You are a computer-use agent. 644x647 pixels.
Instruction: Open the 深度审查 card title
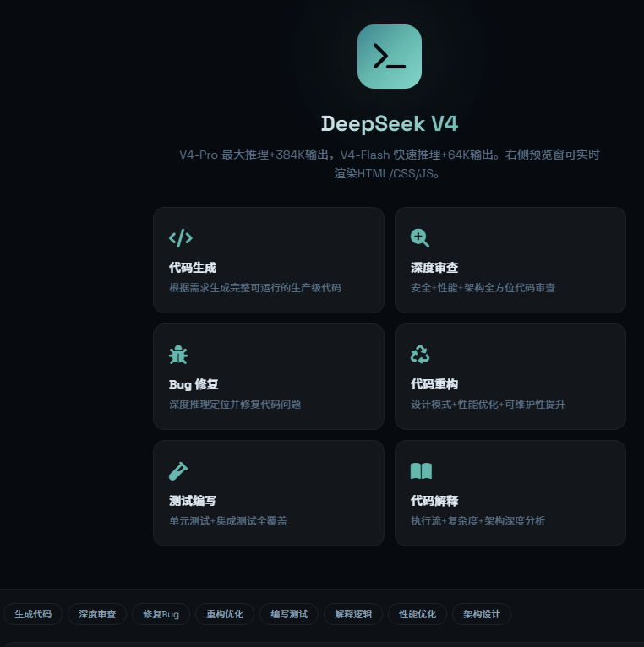coord(434,268)
